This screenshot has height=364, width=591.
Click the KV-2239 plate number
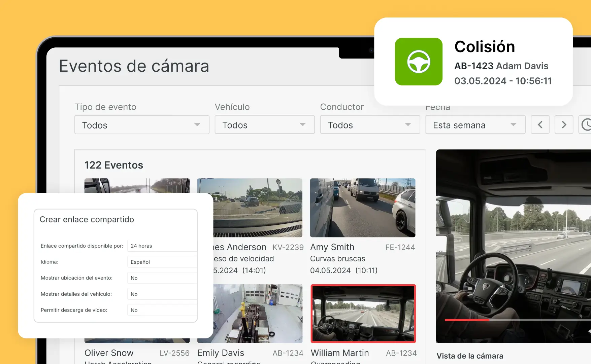pos(288,248)
